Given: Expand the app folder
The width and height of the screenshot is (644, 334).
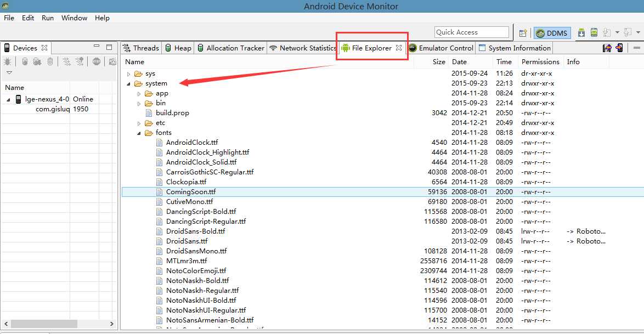Looking at the screenshot, I should pyautogui.click(x=139, y=94).
